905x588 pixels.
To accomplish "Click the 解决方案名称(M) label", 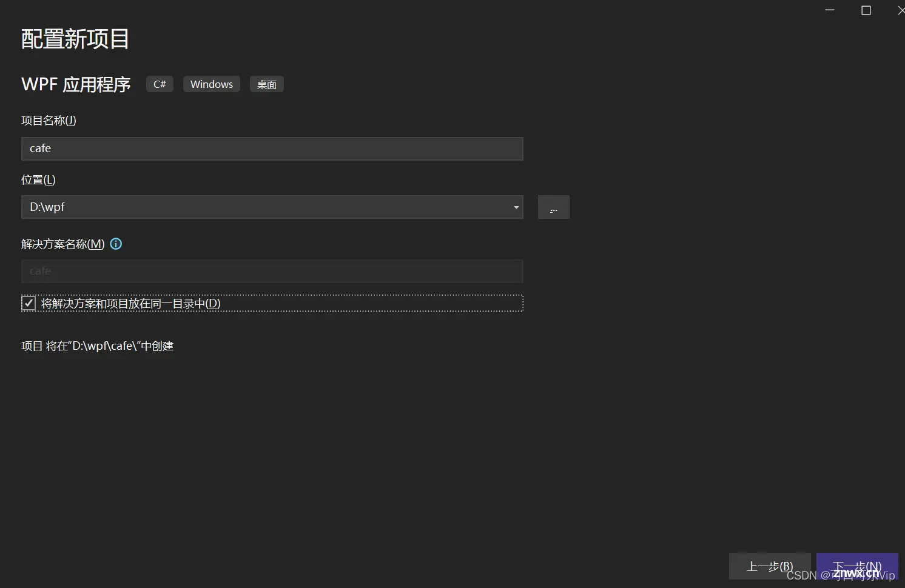I will 63,244.
